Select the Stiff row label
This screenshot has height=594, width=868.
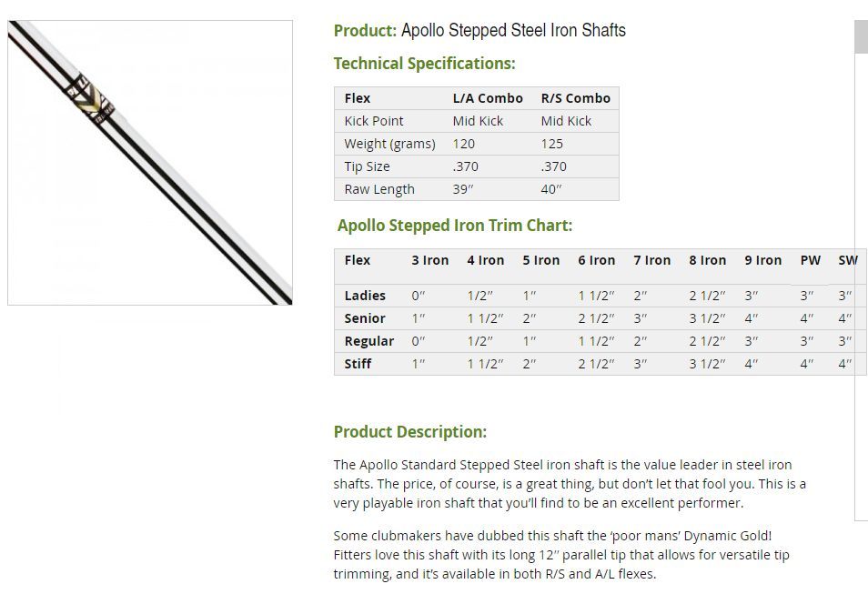point(358,364)
